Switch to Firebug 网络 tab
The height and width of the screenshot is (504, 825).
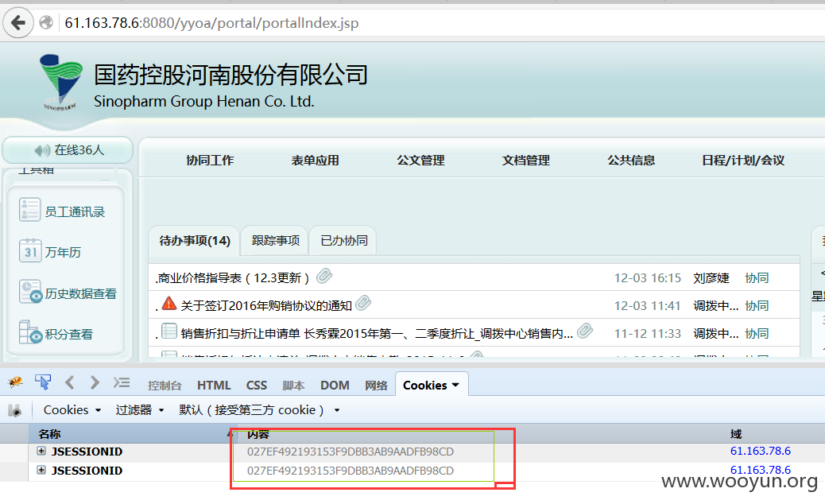376,386
